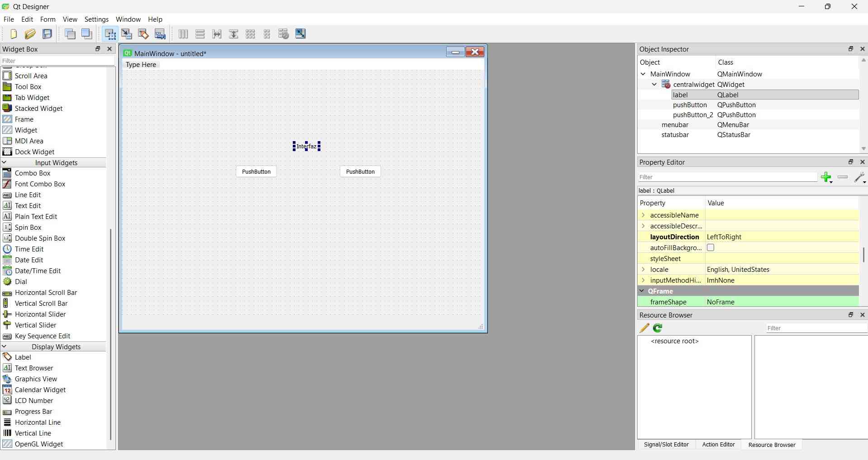Lay out horizontally in splitter
Viewport: 868px width, 460px height.
(217, 34)
